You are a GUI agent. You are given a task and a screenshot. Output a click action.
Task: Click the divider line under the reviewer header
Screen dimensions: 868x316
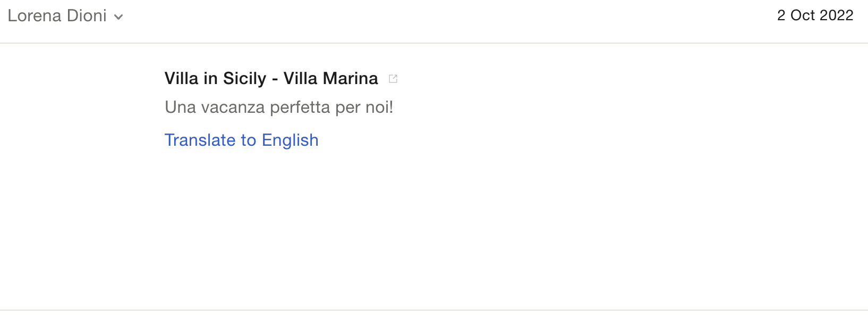pyautogui.click(x=434, y=43)
